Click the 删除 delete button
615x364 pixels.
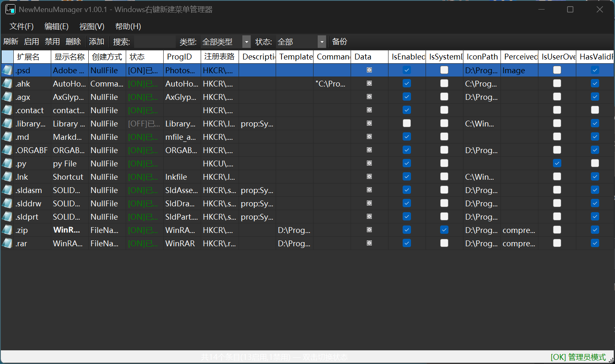(x=73, y=42)
